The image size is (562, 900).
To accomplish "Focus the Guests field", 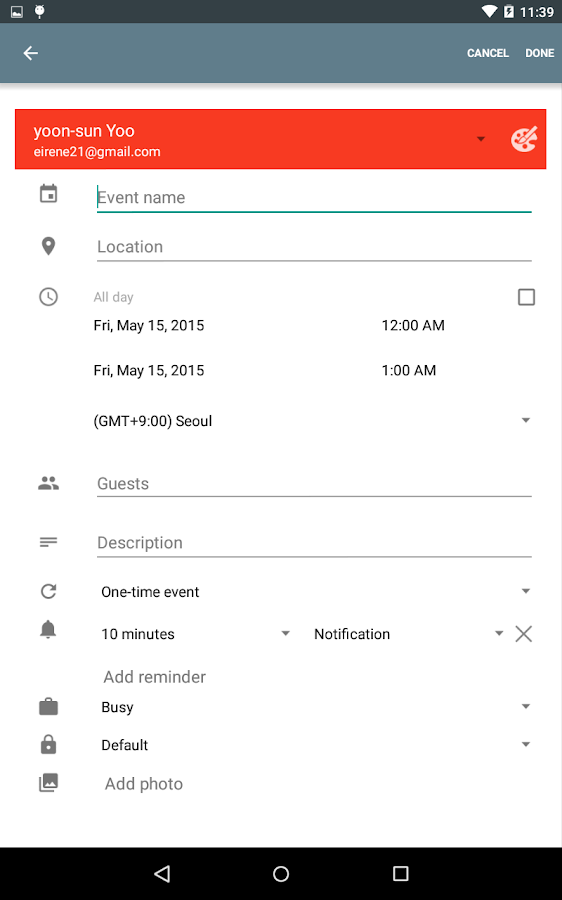I will pos(314,484).
